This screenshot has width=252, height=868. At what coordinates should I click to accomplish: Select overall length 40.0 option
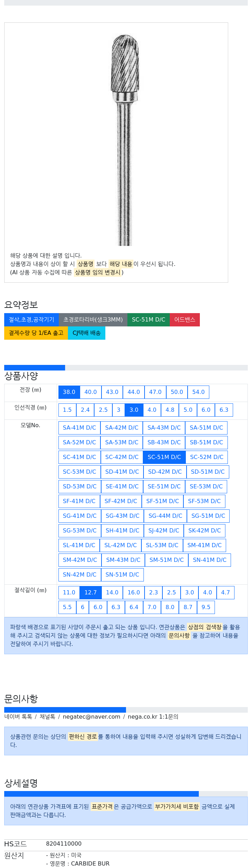coord(91,392)
